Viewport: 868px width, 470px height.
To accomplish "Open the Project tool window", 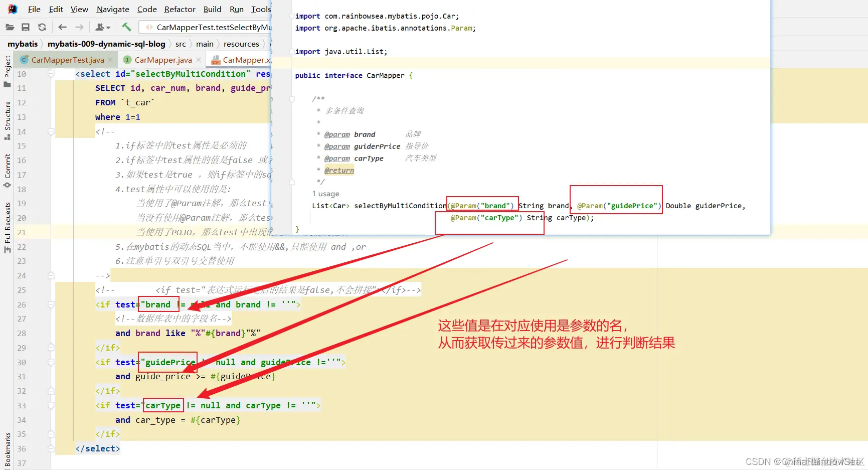I will (7, 71).
